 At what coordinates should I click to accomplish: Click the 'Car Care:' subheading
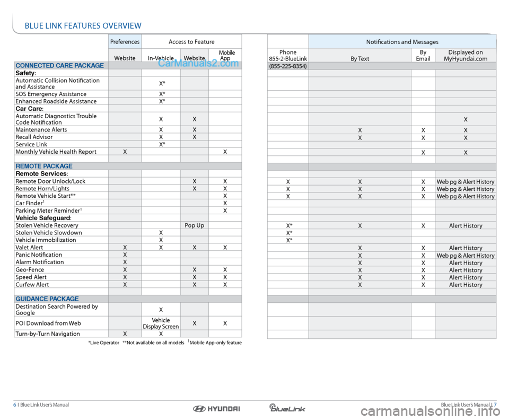pyautogui.click(x=30, y=109)
